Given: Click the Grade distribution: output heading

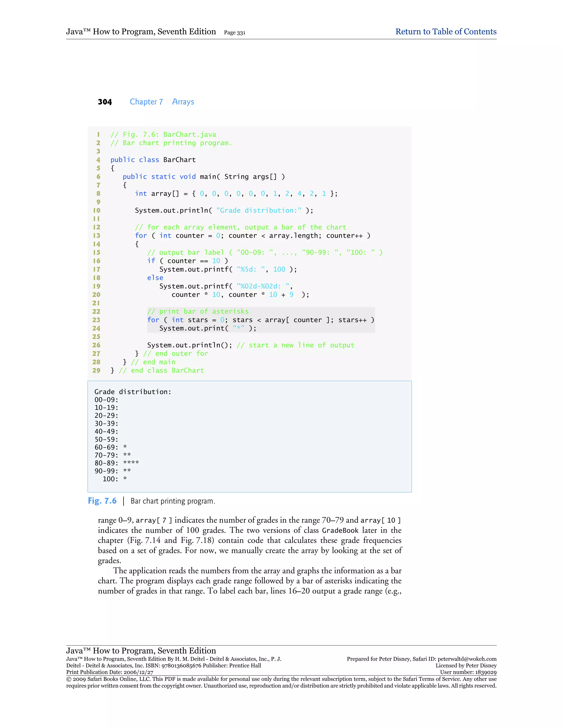Looking at the screenshot, I should [x=133, y=392].
